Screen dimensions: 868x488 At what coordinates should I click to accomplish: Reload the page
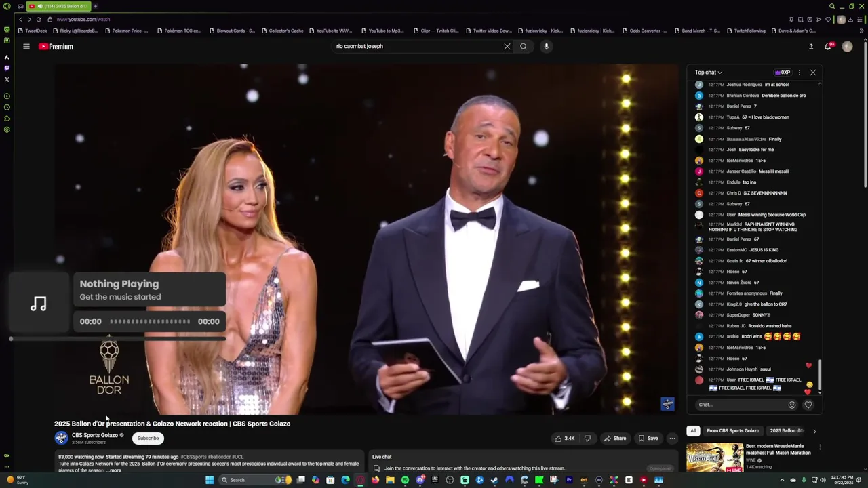pos(39,20)
